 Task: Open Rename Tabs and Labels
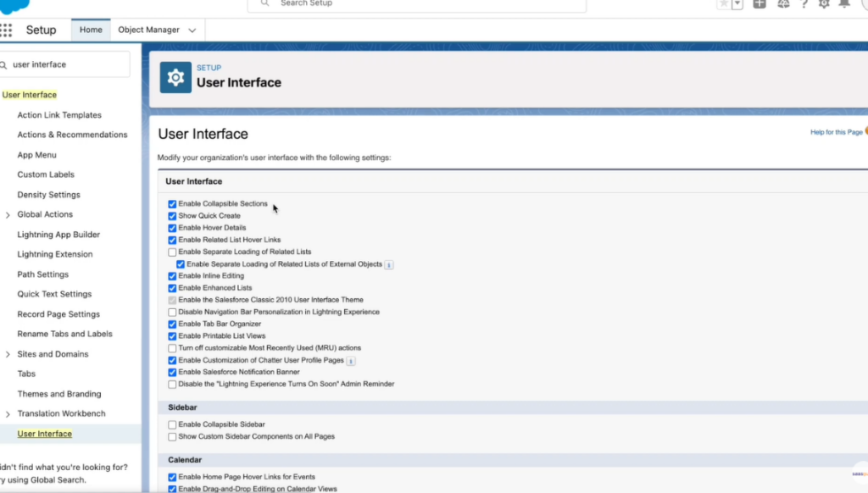[x=64, y=335]
